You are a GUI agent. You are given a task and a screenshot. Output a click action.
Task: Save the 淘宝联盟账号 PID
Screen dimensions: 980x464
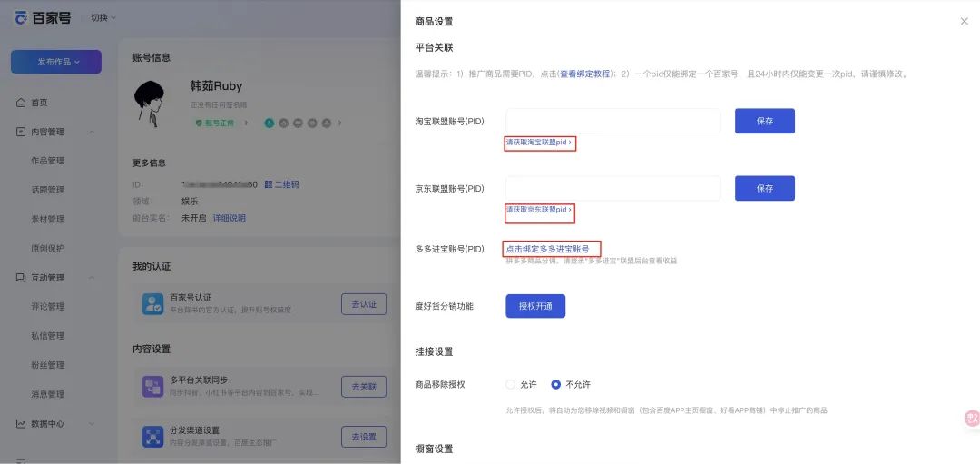pyautogui.click(x=765, y=122)
